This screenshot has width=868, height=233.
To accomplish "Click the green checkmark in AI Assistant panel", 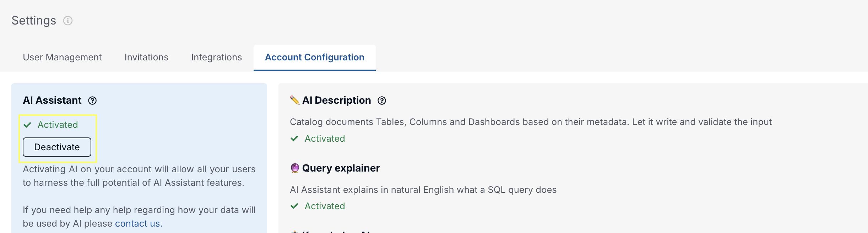I will pyautogui.click(x=27, y=125).
